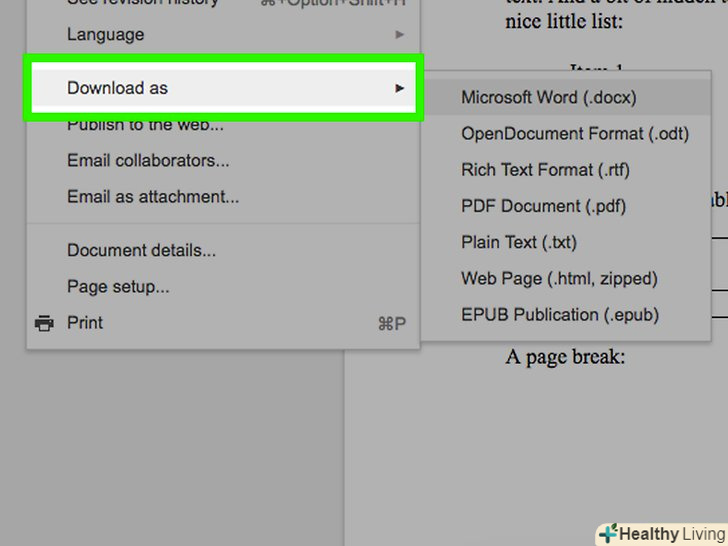Screen dimensions: 728x546
Task: Open the Language submenu
Action: pyautogui.click(x=223, y=34)
